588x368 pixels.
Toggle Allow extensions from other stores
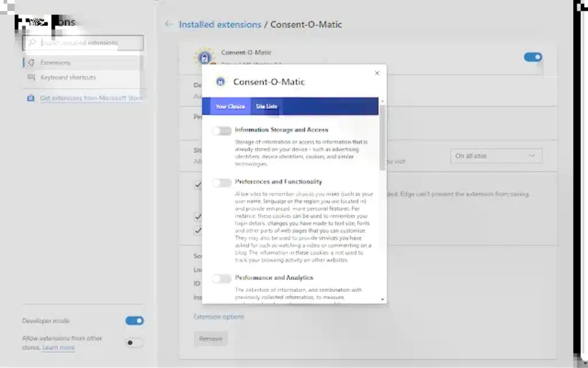pyautogui.click(x=134, y=343)
